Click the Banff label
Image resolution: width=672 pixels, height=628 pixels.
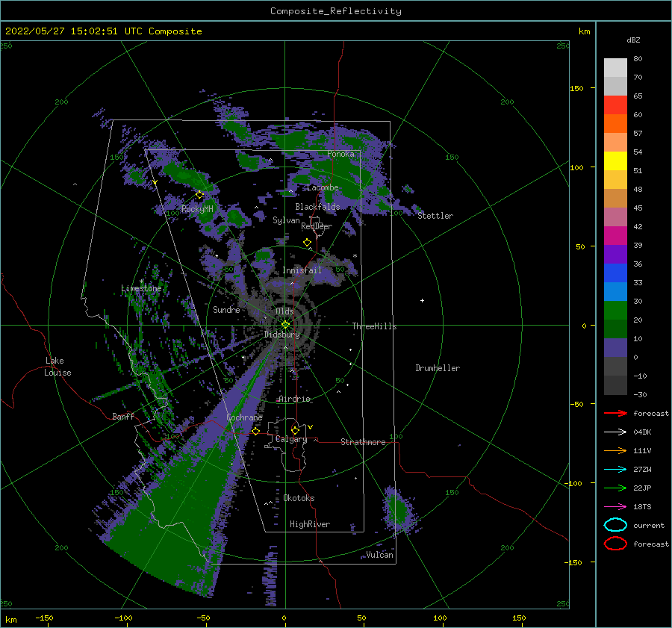tap(123, 416)
